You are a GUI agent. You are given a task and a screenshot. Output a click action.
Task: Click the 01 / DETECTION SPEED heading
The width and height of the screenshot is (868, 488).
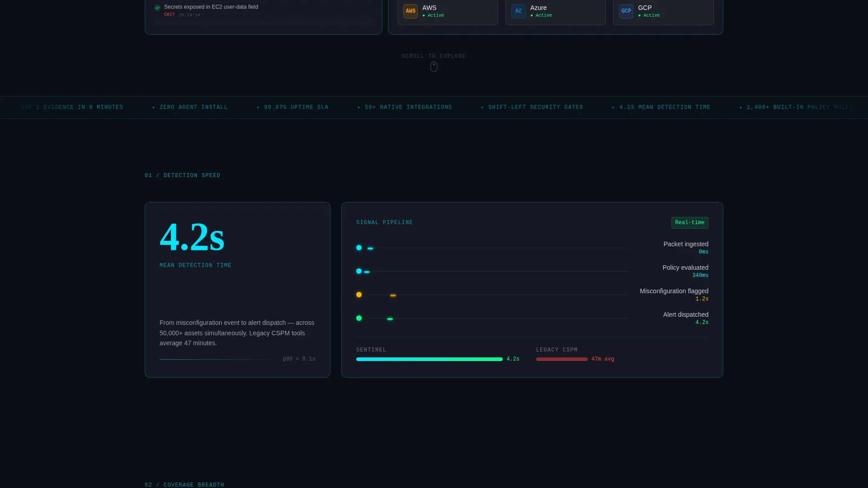183,175
